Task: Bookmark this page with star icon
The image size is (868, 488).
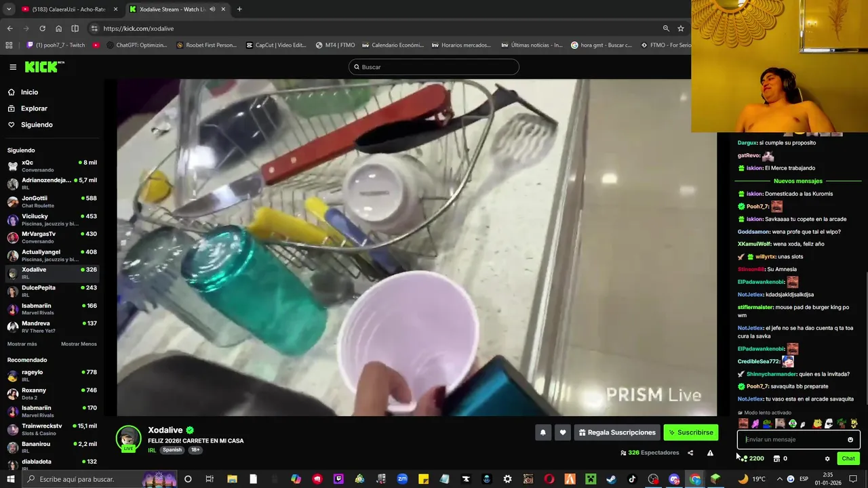Action: [x=681, y=28]
